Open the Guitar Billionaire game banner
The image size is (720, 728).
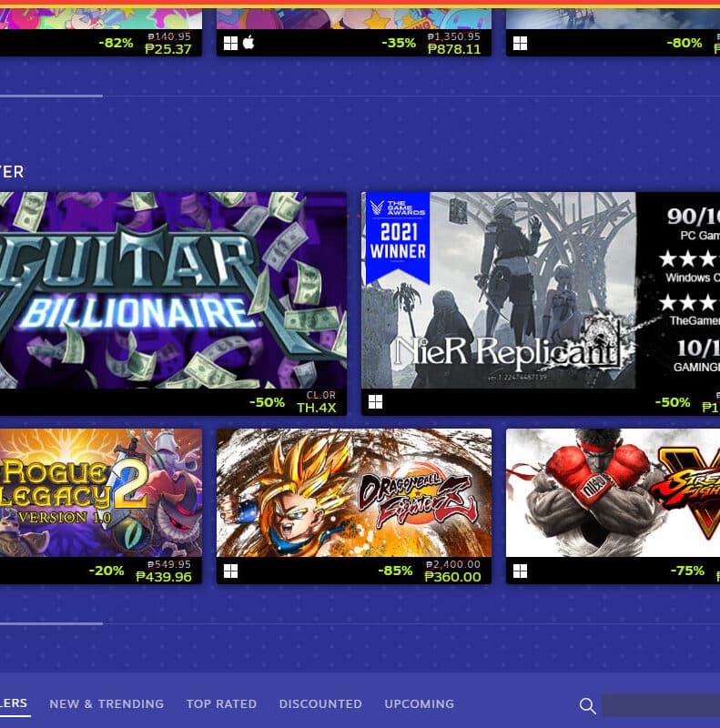click(x=173, y=290)
